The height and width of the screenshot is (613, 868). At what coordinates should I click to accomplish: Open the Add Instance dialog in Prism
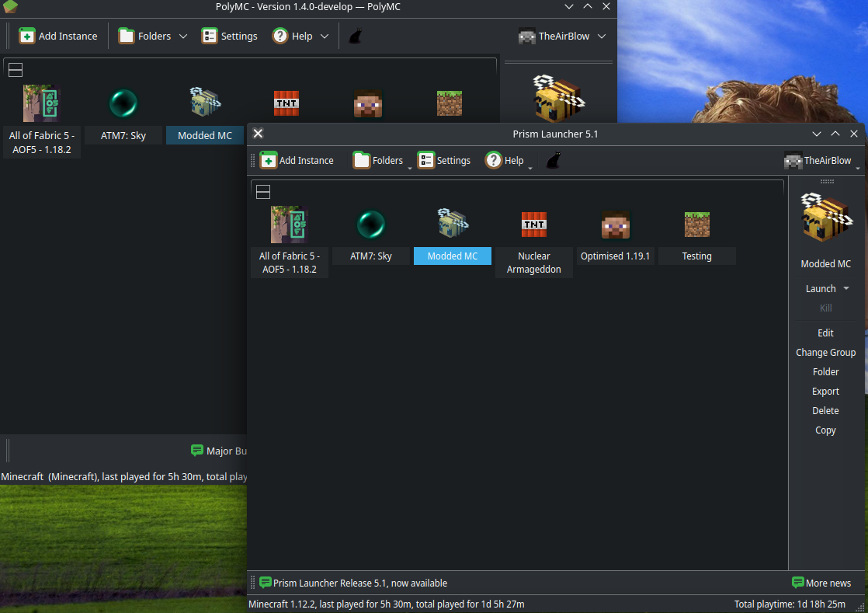(x=296, y=160)
